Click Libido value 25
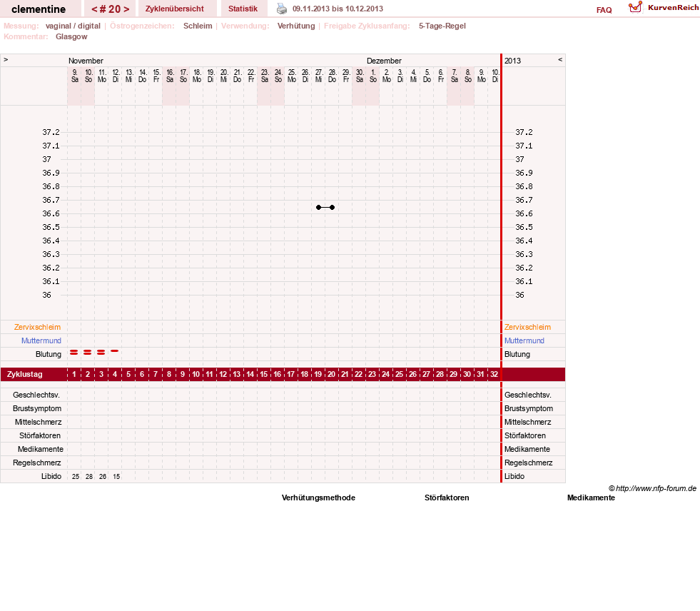Viewport: 700px width, 611px height. click(x=76, y=477)
